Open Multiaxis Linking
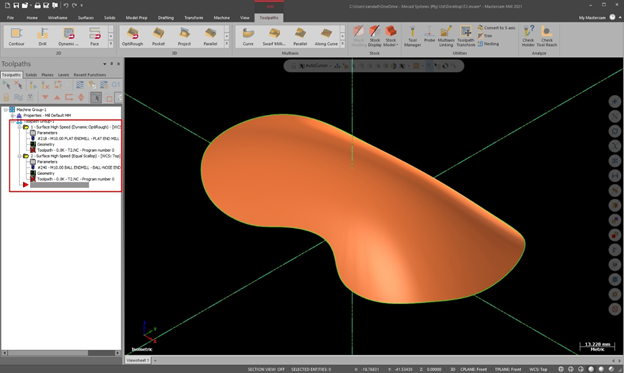Screen dimensions: 624x373 (x=446, y=37)
